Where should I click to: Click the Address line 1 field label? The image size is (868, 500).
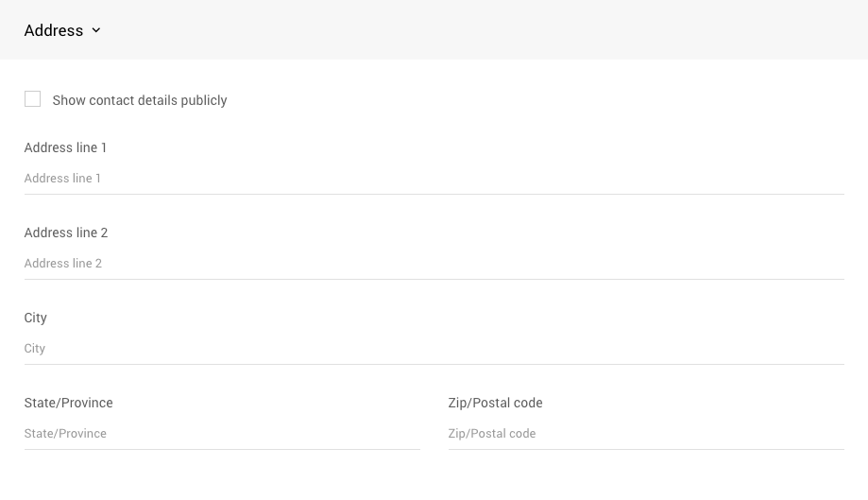click(x=66, y=147)
